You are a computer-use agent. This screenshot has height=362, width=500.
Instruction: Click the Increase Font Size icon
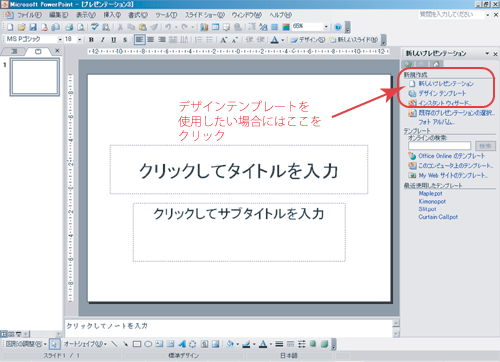coord(223,40)
